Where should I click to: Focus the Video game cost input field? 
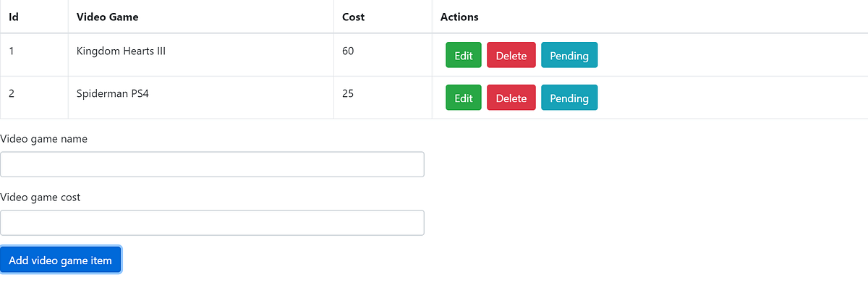point(212,223)
